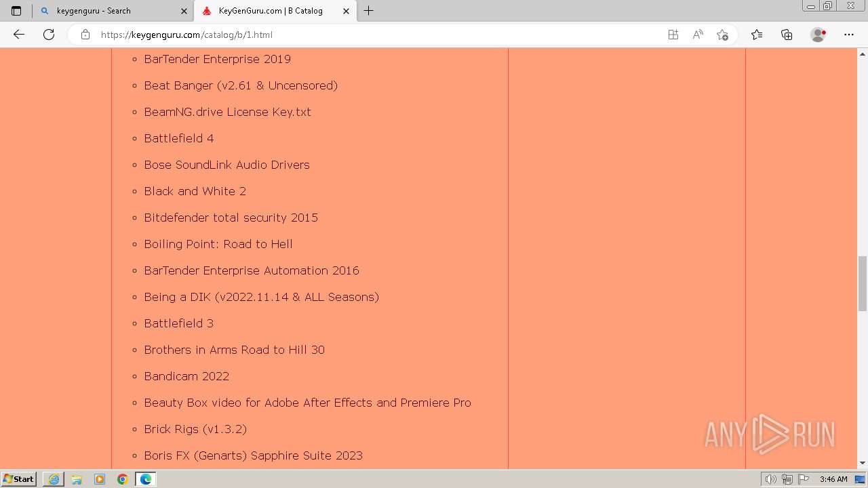The width and height of the screenshot is (868, 488).
Task: Open BeamNG.drive License Key.txt link
Action: pyautogui.click(x=227, y=112)
